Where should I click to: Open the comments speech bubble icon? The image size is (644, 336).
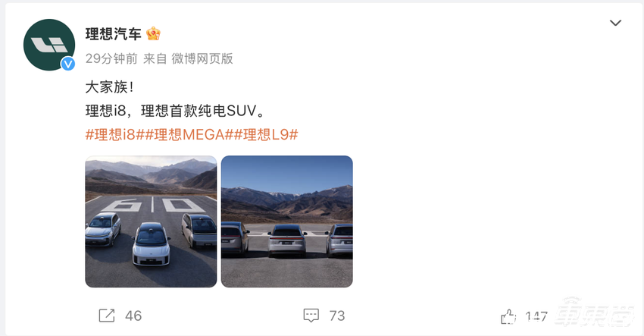click(311, 316)
